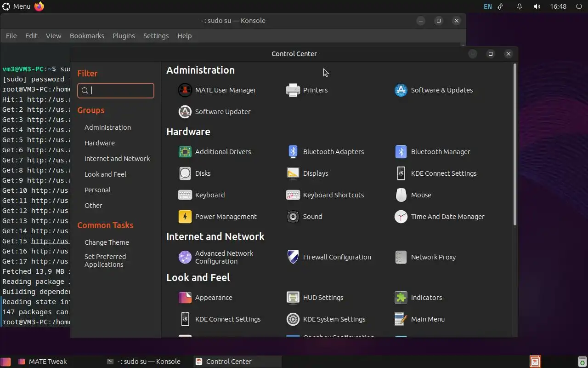Click the 16:48 clock
Screen dimensions: 588x368
[558, 6]
